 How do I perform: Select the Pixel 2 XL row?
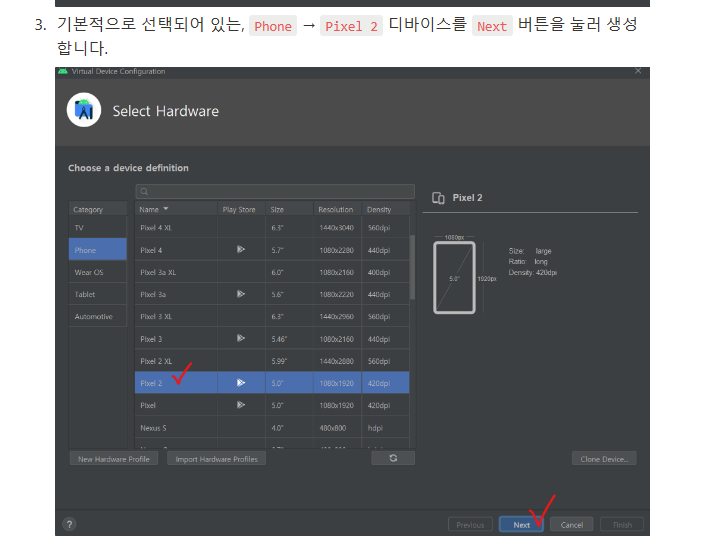coord(272,361)
